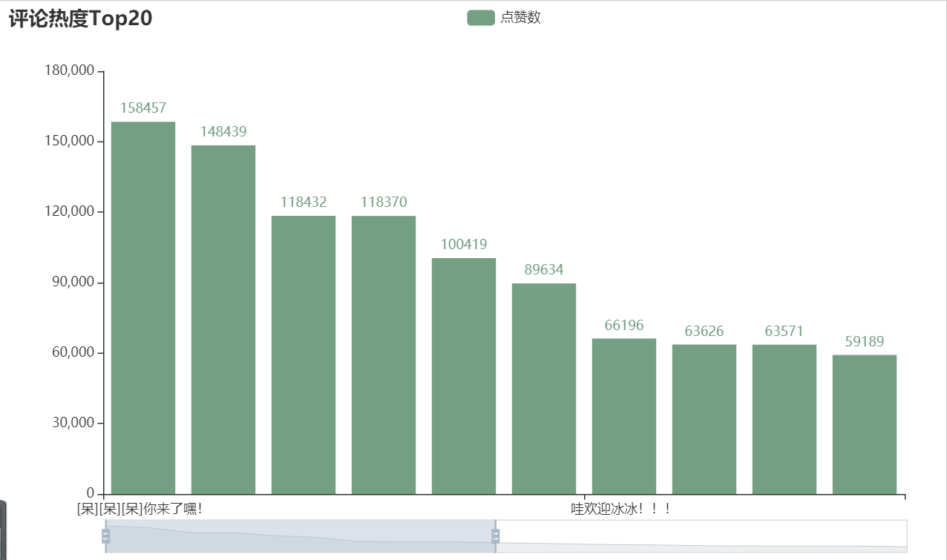Screen dimensions: 947x560
Task: Click the 180,000 y-axis label
Action: pos(70,71)
